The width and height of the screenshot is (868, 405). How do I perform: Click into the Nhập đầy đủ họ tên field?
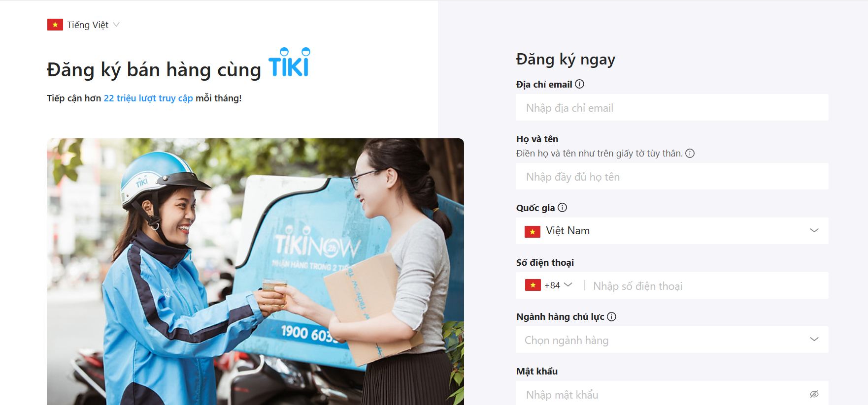tap(672, 176)
